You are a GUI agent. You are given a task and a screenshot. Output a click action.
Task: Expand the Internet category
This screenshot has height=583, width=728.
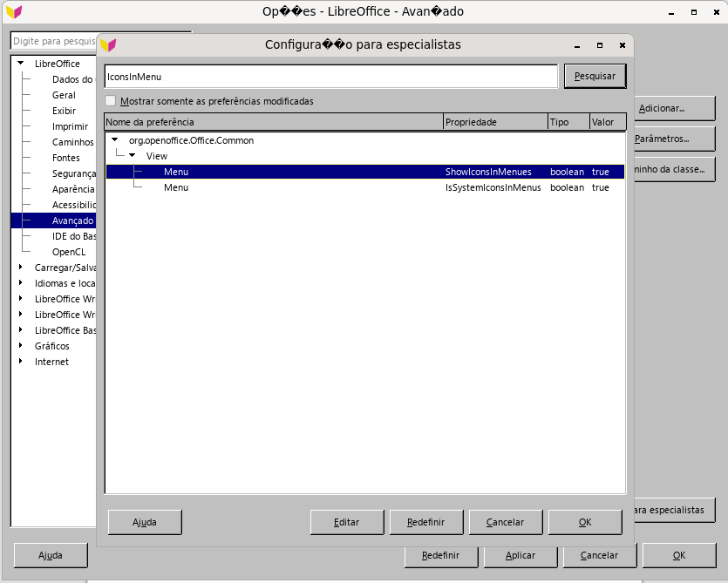click(20, 362)
